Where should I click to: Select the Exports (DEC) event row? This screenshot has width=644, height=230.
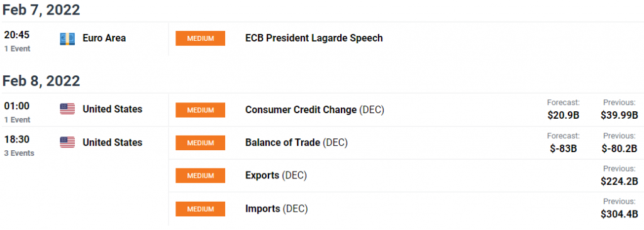[406, 175]
